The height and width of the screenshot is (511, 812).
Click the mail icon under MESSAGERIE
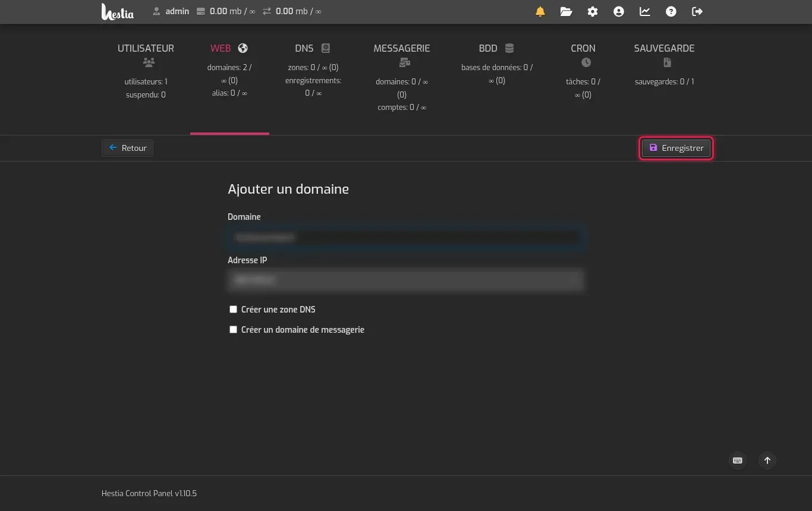[x=405, y=62]
